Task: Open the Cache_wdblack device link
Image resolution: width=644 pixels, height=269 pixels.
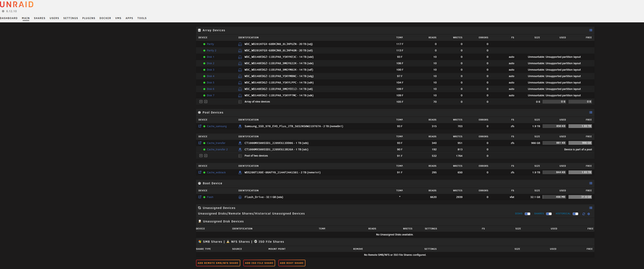Action: point(216,172)
